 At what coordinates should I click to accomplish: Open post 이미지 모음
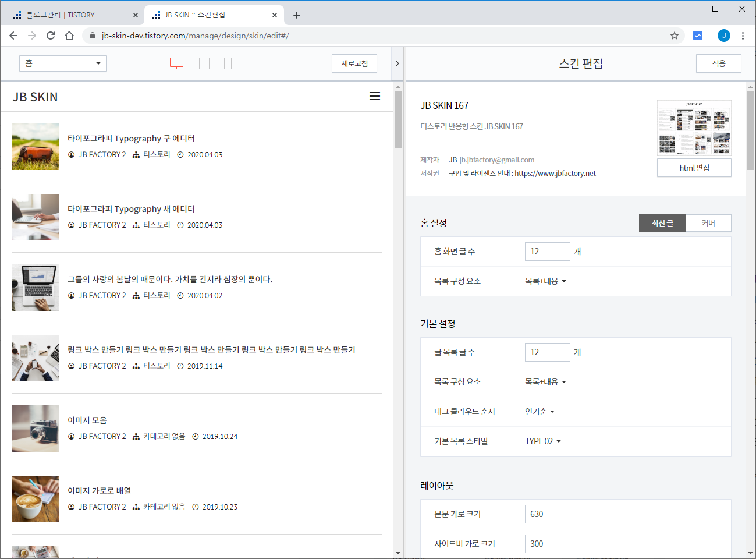[x=87, y=420]
